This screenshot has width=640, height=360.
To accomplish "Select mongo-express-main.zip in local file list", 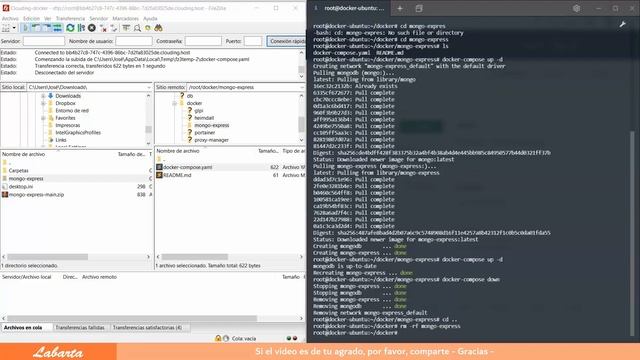I will click(36, 195).
